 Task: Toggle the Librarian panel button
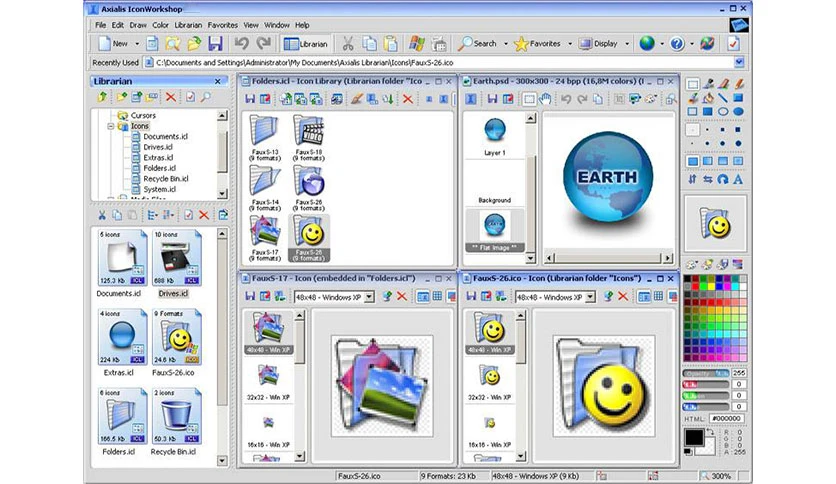click(306, 44)
